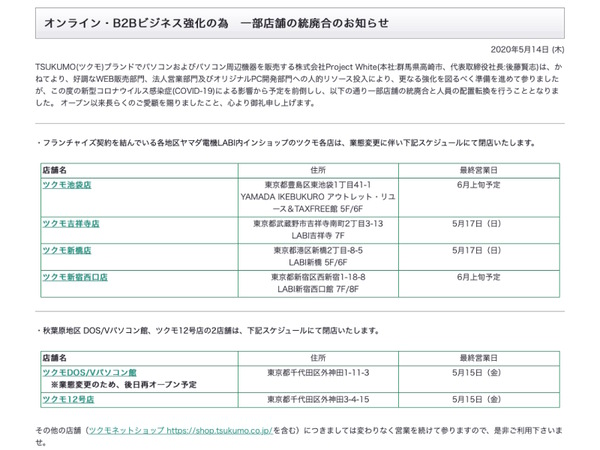Click the page heading about 一部店舗の統廃合のお知らせ
This screenshot has width=600, height=450.
click(x=216, y=23)
